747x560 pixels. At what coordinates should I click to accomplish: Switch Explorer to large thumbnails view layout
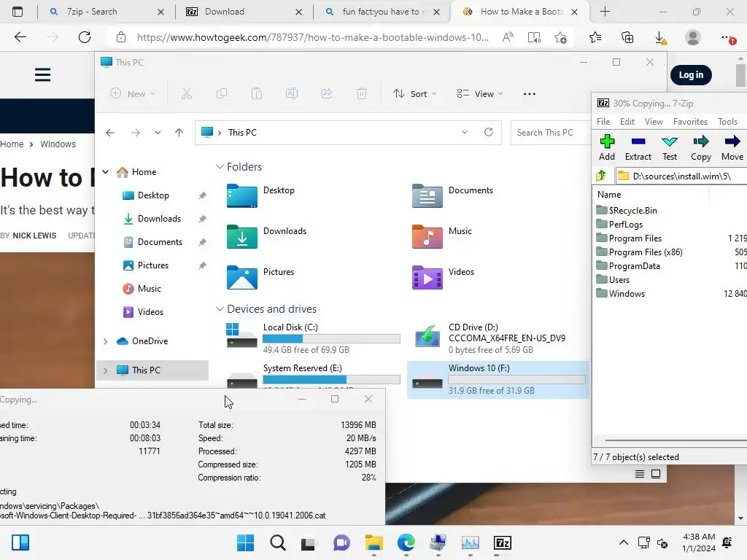[x=656, y=474]
